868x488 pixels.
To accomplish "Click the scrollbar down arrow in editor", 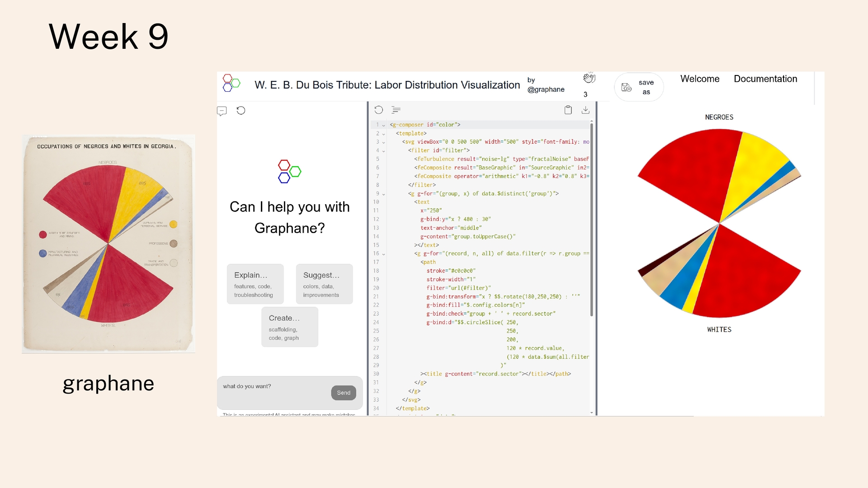I will 592,413.
